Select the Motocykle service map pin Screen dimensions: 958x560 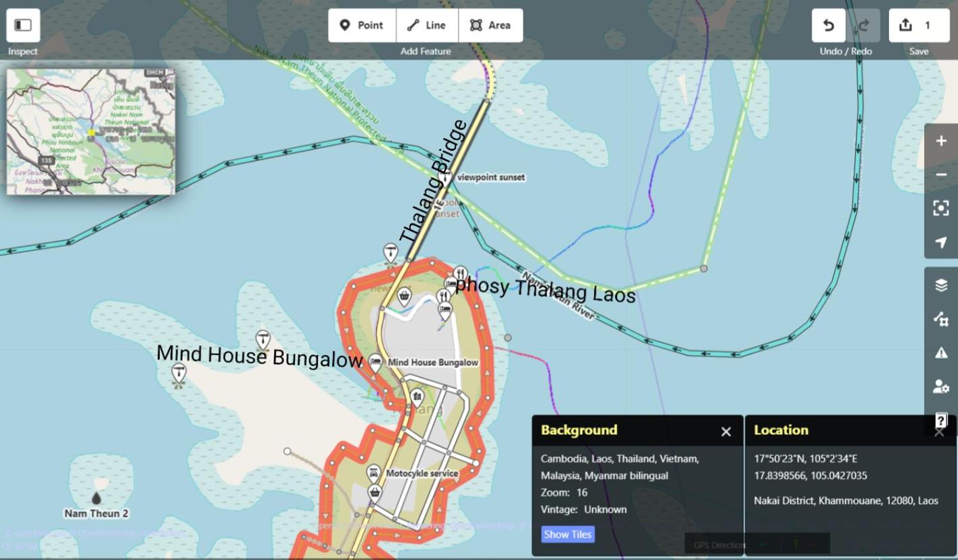coord(373,473)
